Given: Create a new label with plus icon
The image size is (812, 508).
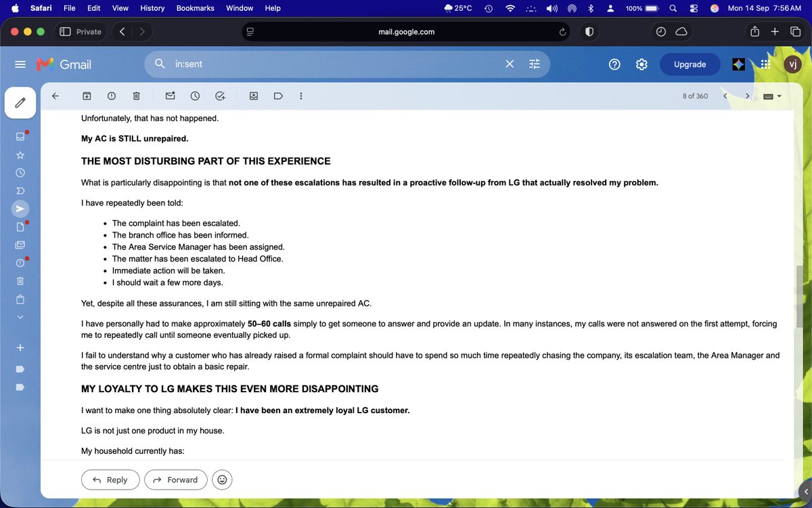Looking at the screenshot, I should click(x=20, y=347).
